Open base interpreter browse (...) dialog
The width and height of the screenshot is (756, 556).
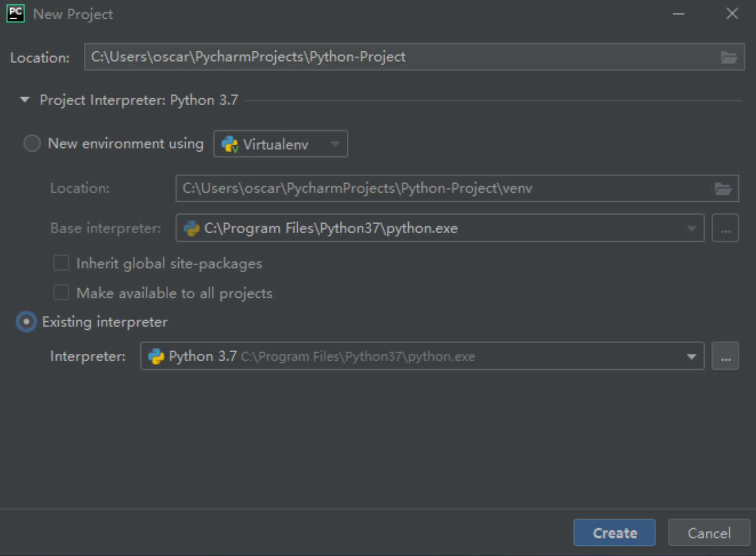click(x=726, y=228)
